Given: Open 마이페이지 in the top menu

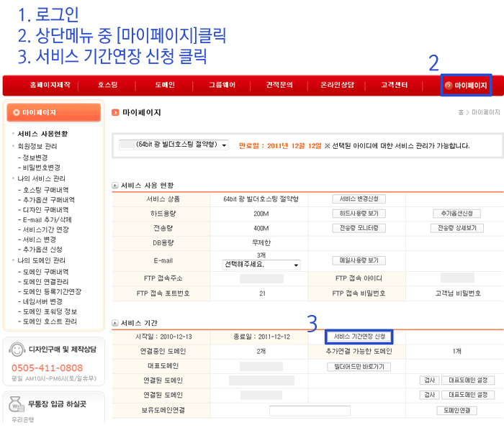Looking at the screenshot, I should 467,86.
